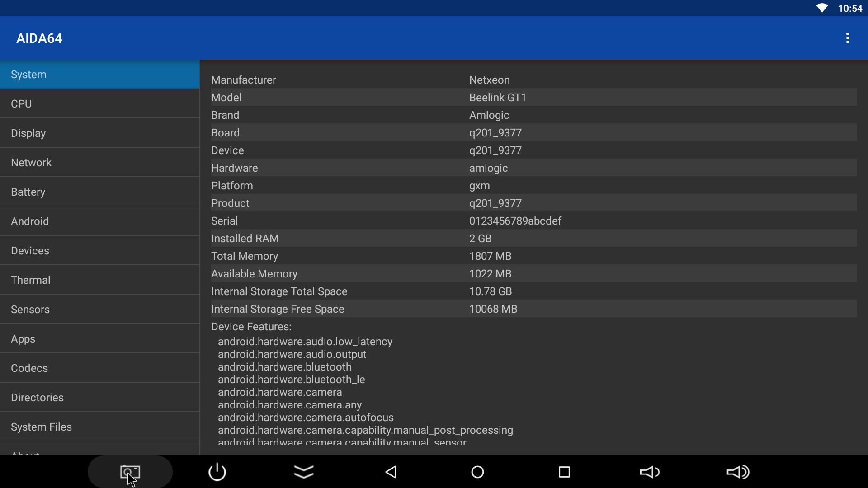Select the Internal Storage Total Space value 10.78 GB
This screenshot has width=868, height=488.
tap(491, 291)
